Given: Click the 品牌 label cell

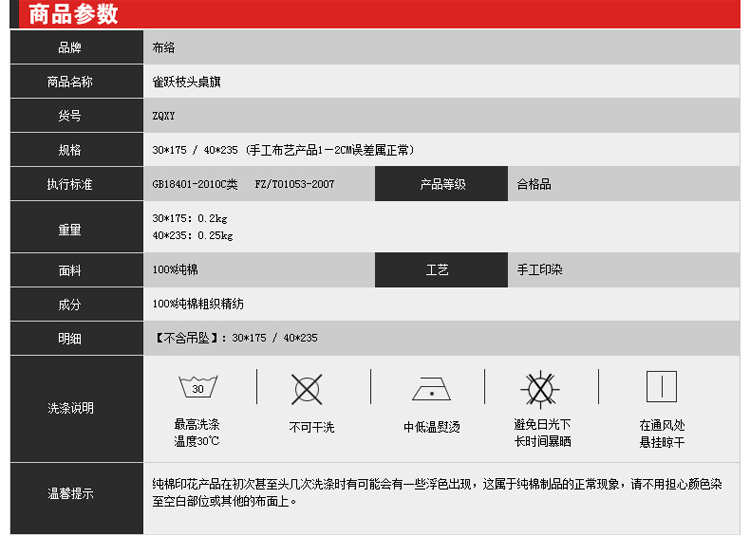Looking at the screenshot, I should tap(77, 47).
